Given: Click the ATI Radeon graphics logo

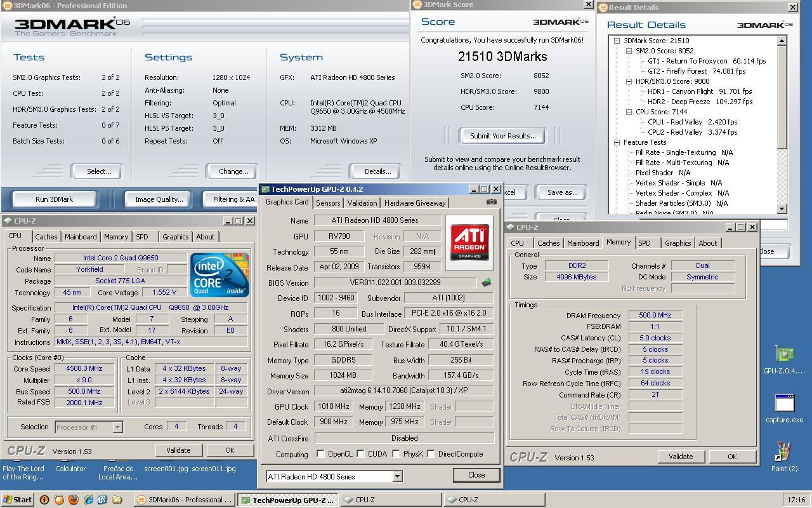Looking at the screenshot, I should click(469, 243).
